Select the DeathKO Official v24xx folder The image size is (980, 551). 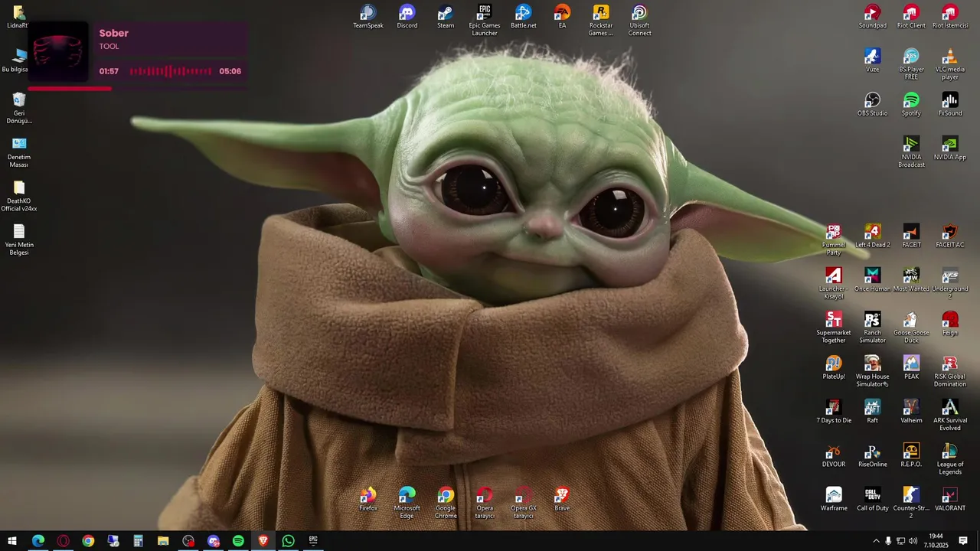pos(19,196)
